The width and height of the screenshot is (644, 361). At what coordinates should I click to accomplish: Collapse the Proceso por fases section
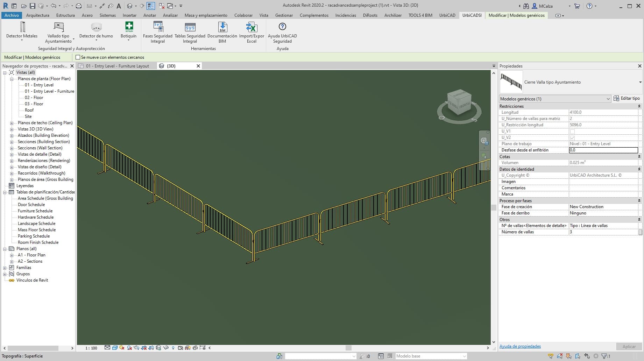coord(639,201)
